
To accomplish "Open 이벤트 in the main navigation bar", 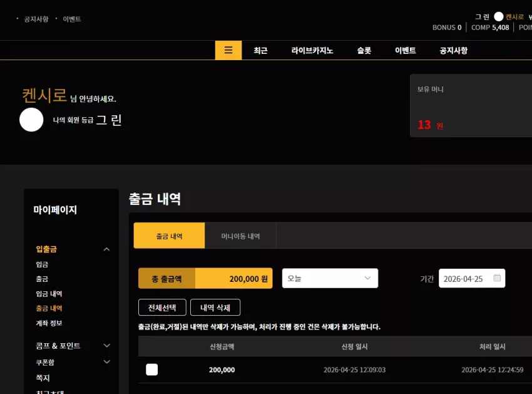I will [x=406, y=51].
